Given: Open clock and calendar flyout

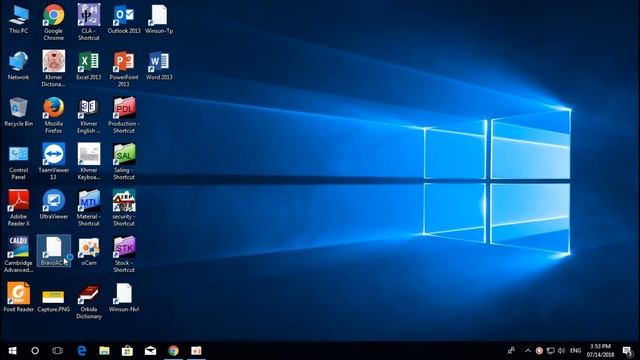Looking at the screenshot, I should click(x=600, y=351).
